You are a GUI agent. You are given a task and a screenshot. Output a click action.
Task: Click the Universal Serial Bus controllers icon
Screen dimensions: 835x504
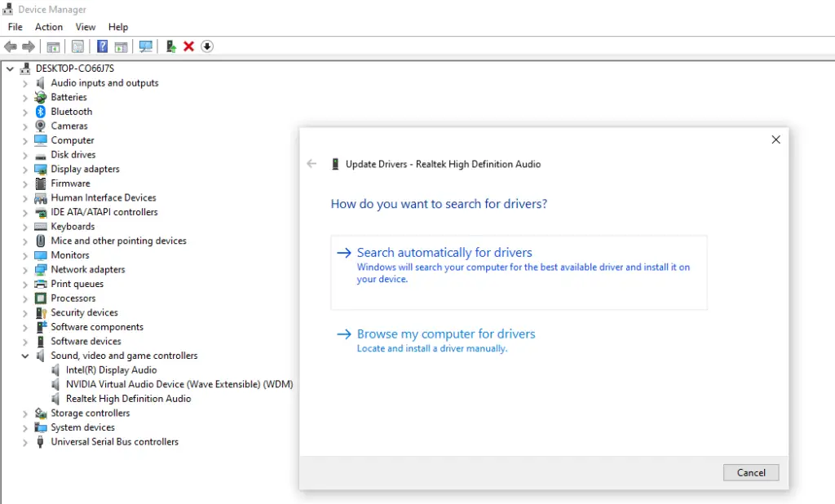click(x=41, y=442)
